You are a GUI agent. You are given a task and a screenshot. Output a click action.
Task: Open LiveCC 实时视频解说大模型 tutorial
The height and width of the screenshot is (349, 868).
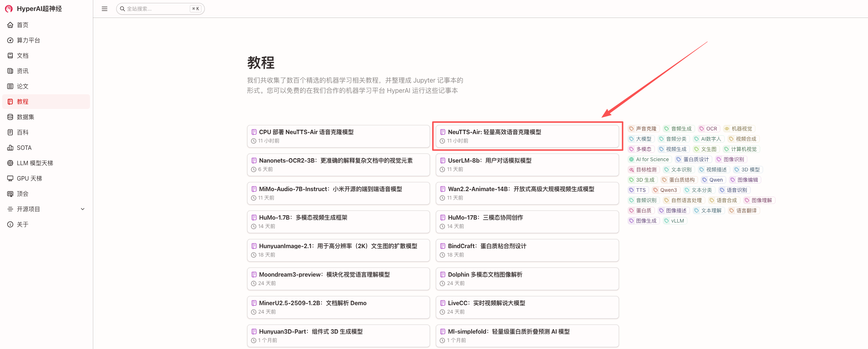(527, 307)
